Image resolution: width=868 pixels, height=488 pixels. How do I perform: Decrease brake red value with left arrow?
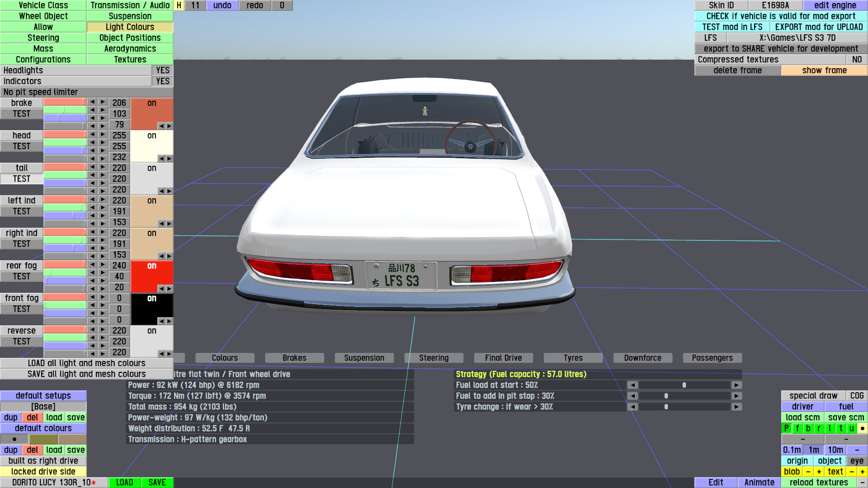[92, 102]
